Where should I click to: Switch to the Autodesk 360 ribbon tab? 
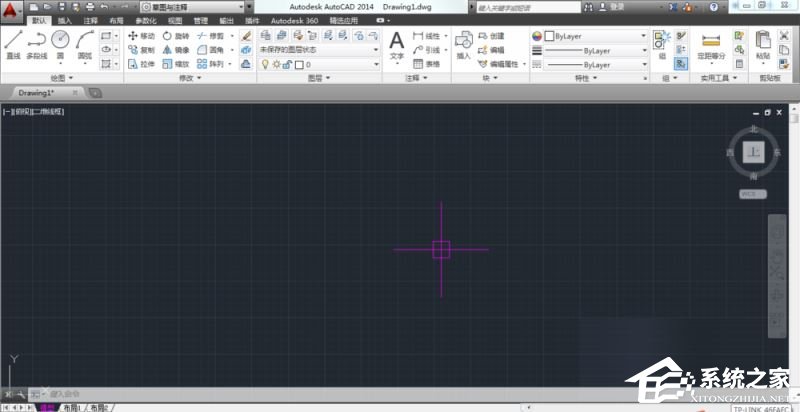(294, 21)
